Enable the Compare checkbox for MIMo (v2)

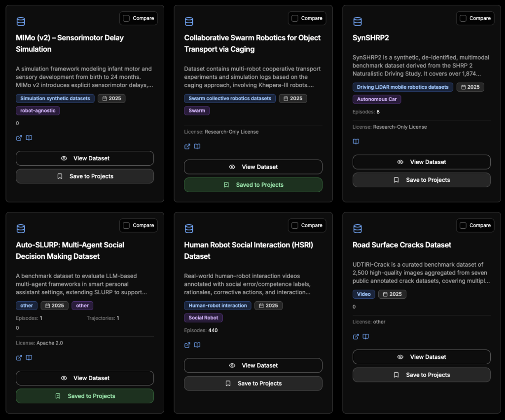pyautogui.click(x=126, y=18)
